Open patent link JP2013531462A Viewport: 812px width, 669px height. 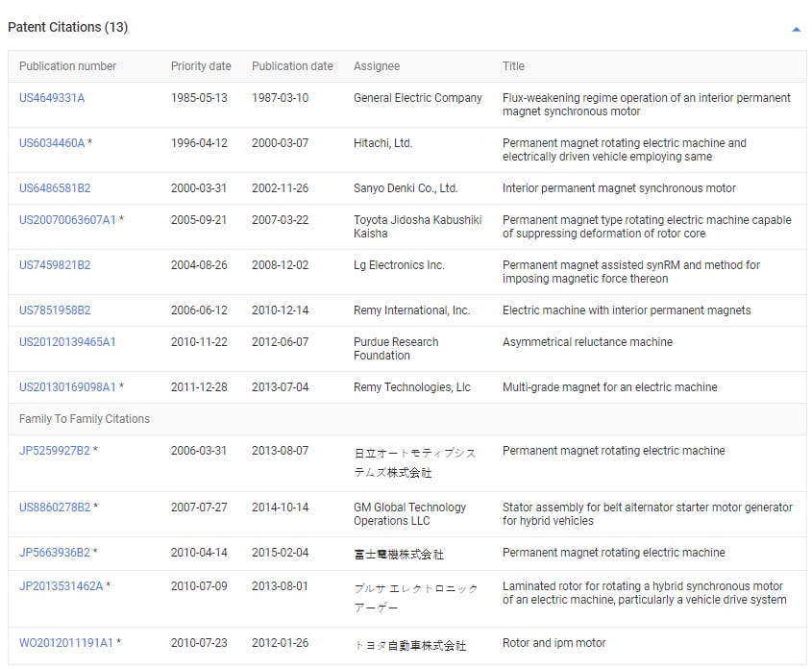tap(61, 586)
